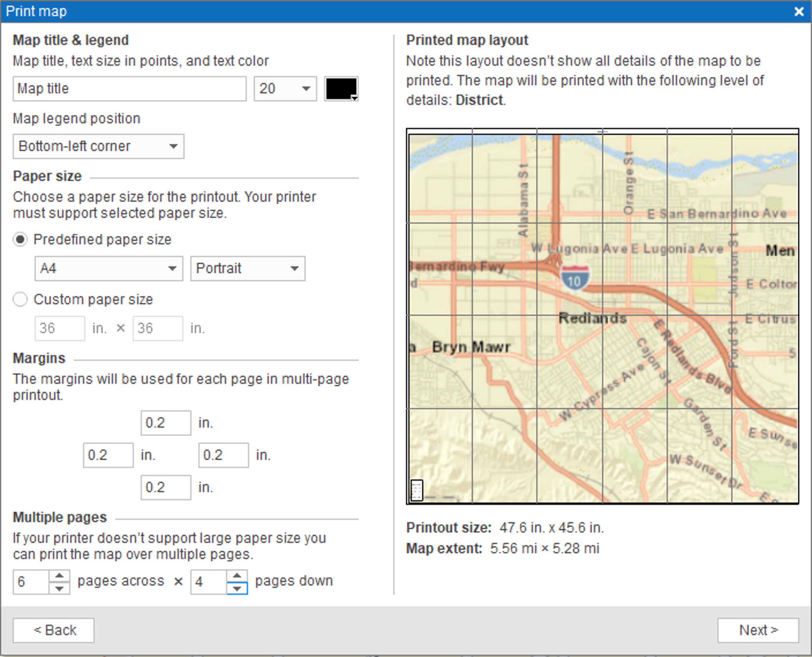
Task: Open the black text color swatch
Action: pyautogui.click(x=341, y=88)
